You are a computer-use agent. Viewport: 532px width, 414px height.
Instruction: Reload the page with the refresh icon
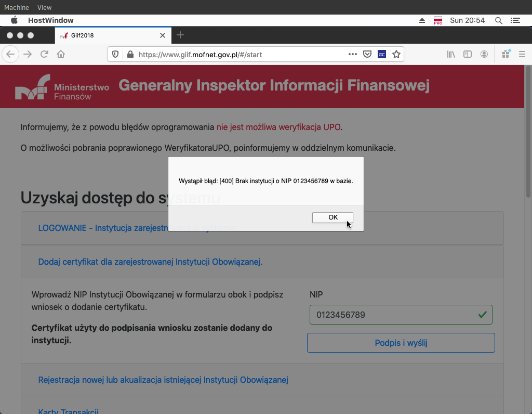tap(45, 54)
